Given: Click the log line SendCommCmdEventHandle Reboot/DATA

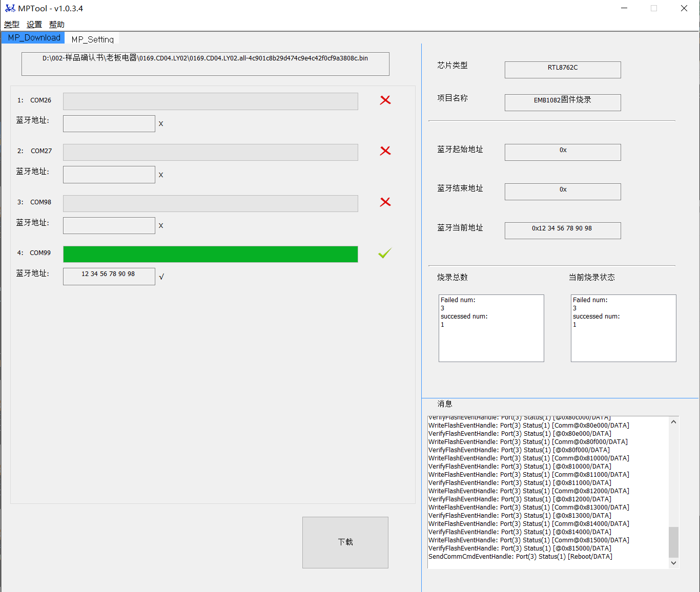Looking at the screenshot, I should 521,557.
